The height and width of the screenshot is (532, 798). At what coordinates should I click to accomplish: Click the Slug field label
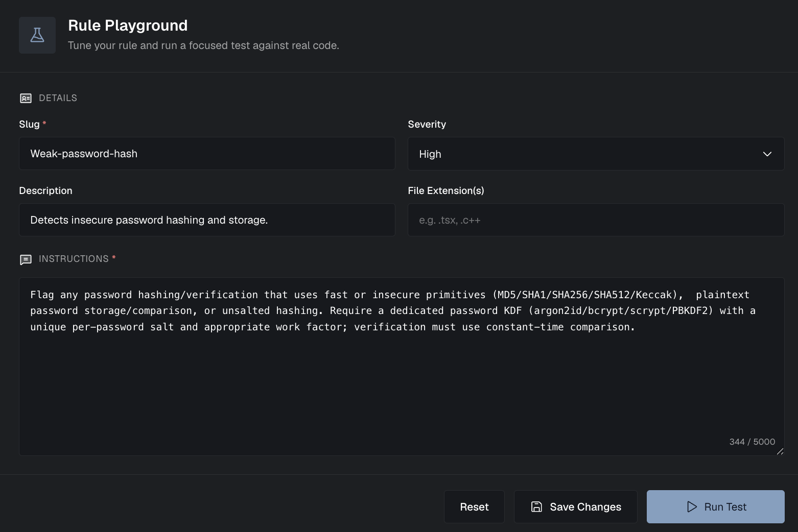click(x=29, y=124)
